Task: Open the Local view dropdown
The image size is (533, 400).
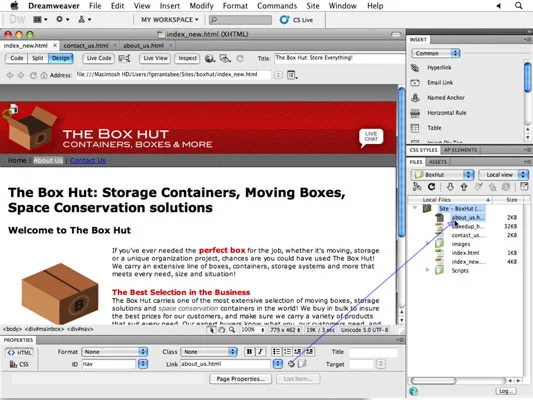Action: pyautogui.click(x=503, y=175)
